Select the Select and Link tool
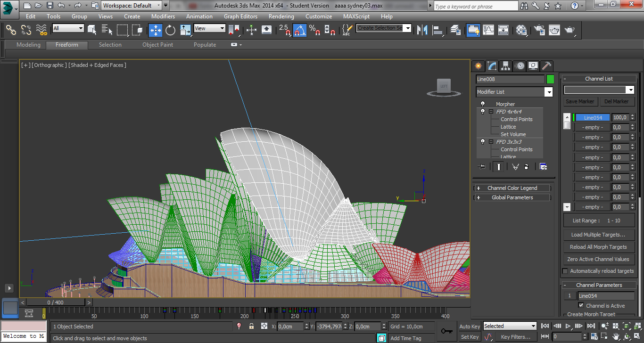The width and height of the screenshot is (644, 343). [x=11, y=30]
